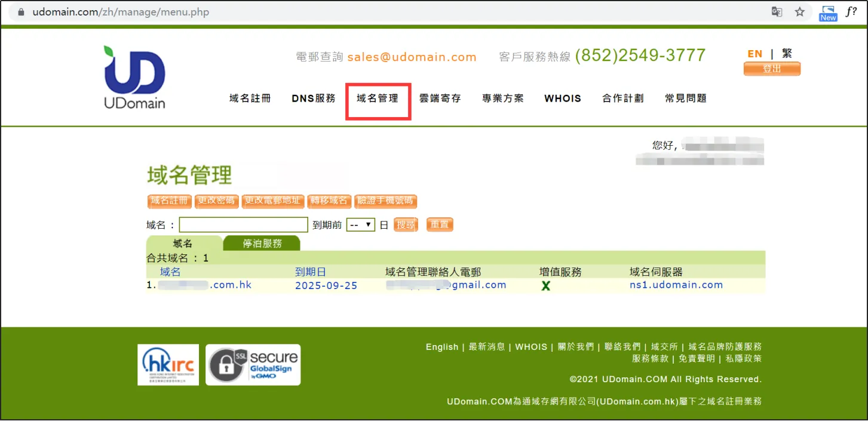Image resolution: width=868 pixels, height=421 pixels.
Task: Click the UDomain logo
Action: click(x=134, y=78)
